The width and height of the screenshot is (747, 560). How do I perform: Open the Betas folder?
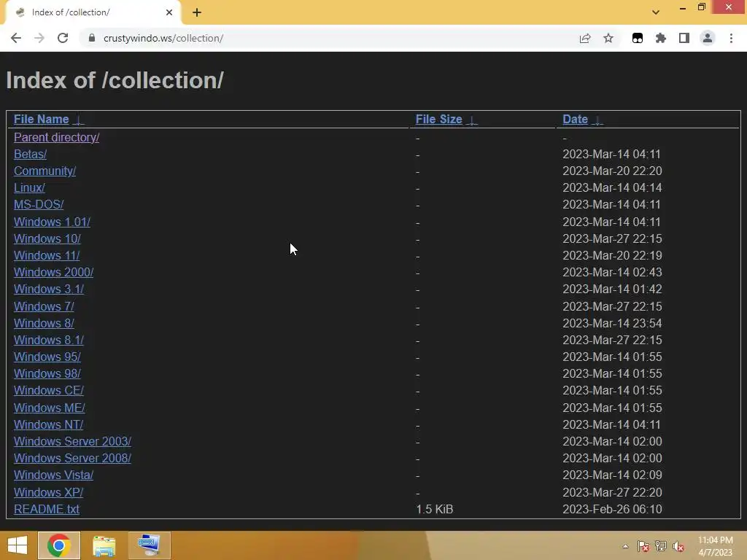coord(30,155)
